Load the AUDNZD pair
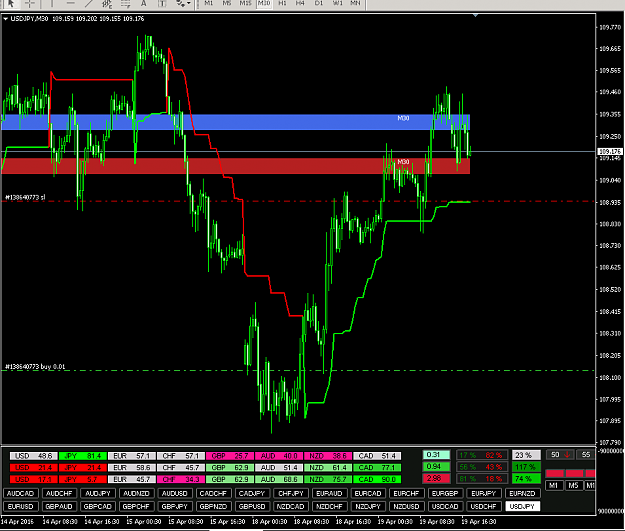This screenshot has height=531, width=625. pos(136,494)
